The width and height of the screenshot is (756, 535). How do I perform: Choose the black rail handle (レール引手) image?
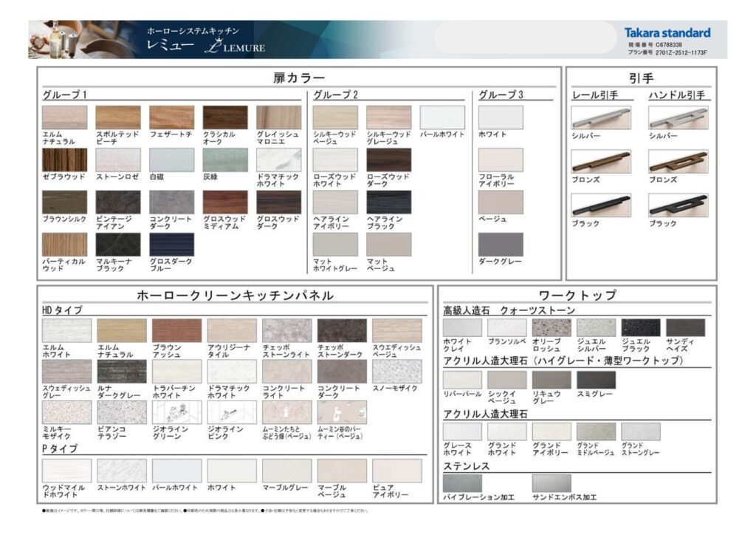tap(600, 205)
